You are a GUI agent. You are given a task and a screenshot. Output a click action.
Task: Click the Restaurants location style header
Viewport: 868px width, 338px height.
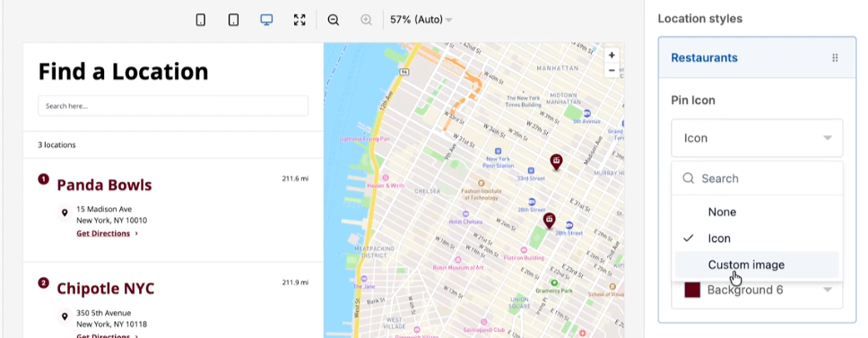point(757,57)
